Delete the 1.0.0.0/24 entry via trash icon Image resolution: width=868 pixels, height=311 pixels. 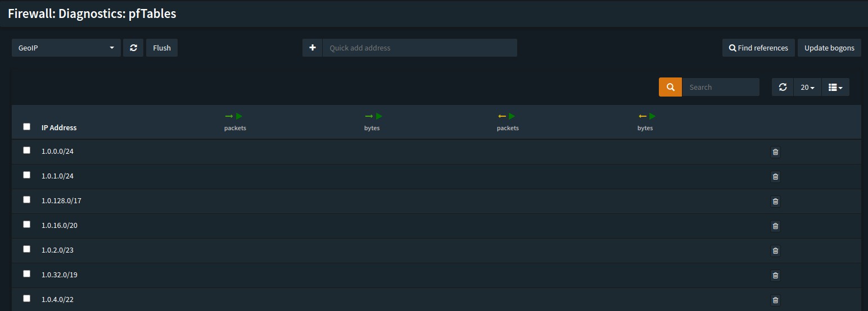click(x=775, y=152)
